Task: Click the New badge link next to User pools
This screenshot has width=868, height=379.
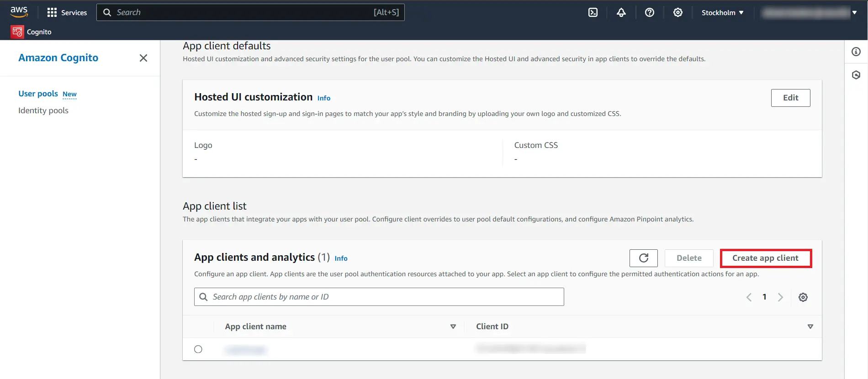Action: pyautogui.click(x=69, y=94)
